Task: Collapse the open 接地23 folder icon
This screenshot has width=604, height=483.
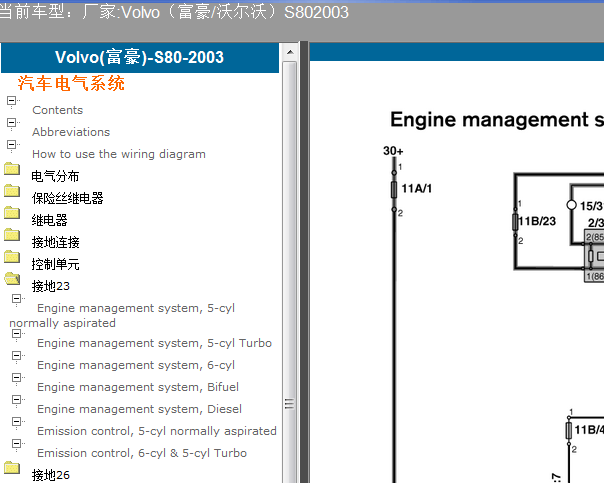Action: click(x=12, y=278)
